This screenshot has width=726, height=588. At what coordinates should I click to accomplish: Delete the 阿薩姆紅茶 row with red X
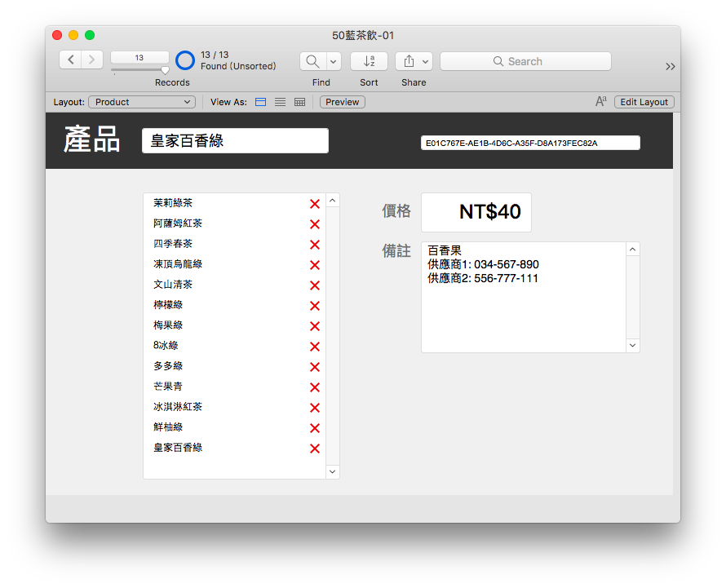click(315, 224)
